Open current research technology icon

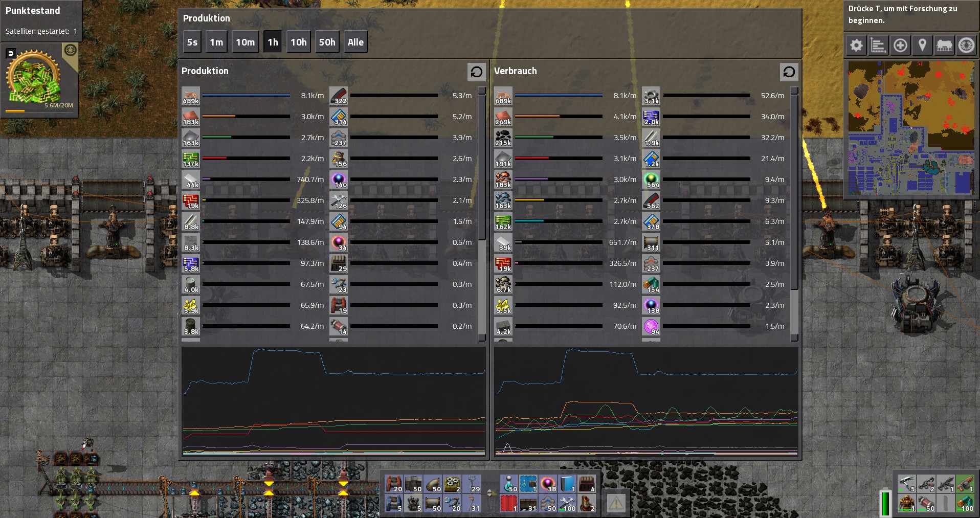(x=33, y=77)
